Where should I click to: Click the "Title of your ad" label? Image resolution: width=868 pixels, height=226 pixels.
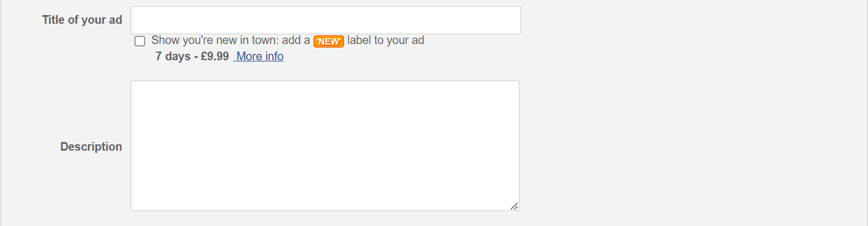(82, 20)
